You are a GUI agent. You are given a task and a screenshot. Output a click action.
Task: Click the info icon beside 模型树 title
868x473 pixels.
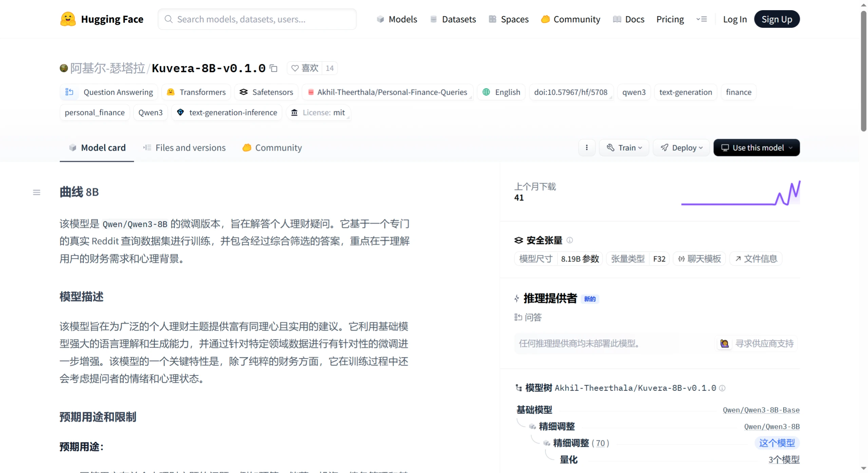722,388
